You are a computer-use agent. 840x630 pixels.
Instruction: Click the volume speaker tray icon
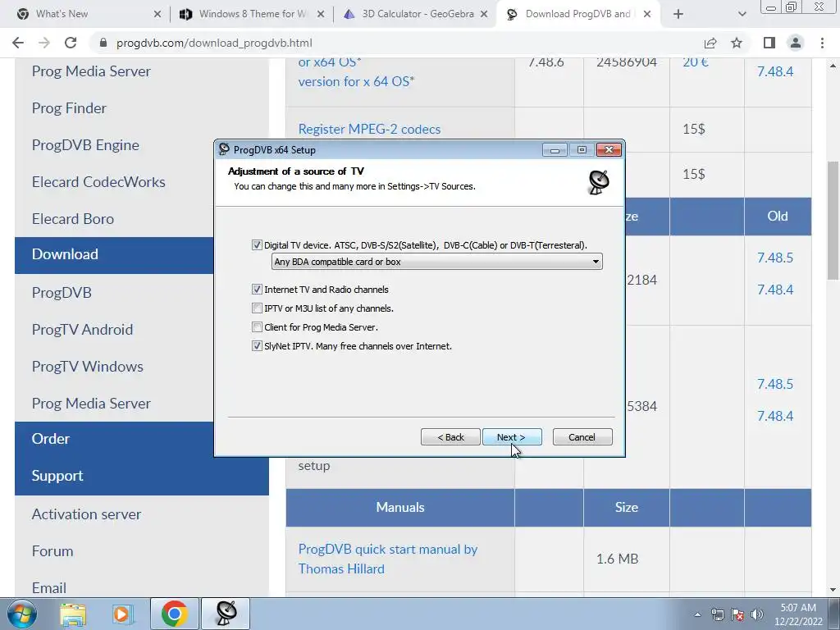pos(757,614)
